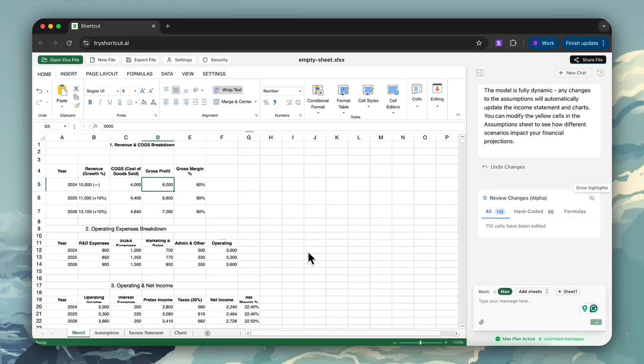Click the decrease indent icon
This screenshot has height=364, width=644.
point(196,102)
